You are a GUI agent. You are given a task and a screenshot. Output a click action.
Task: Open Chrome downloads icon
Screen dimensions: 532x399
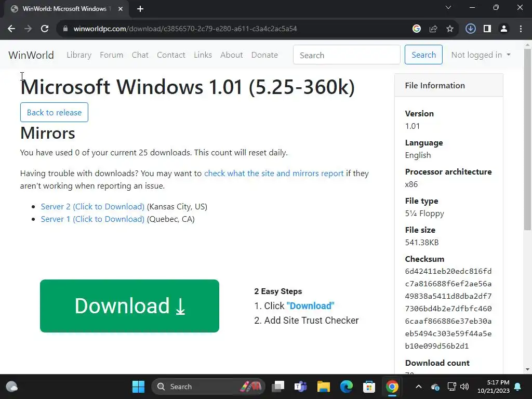[471, 29]
